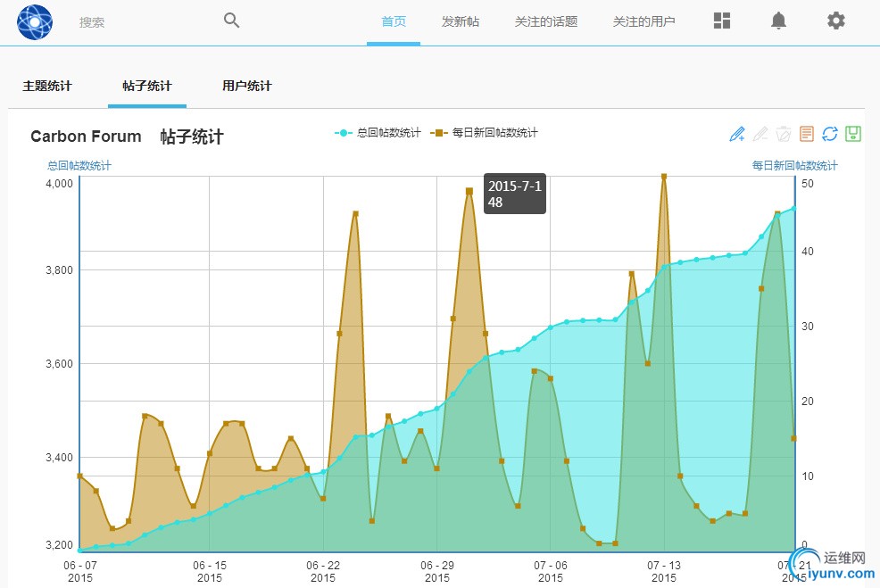Open the 发新帖 menu item
The width and height of the screenshot is (880, 588).
click(461, 21)
